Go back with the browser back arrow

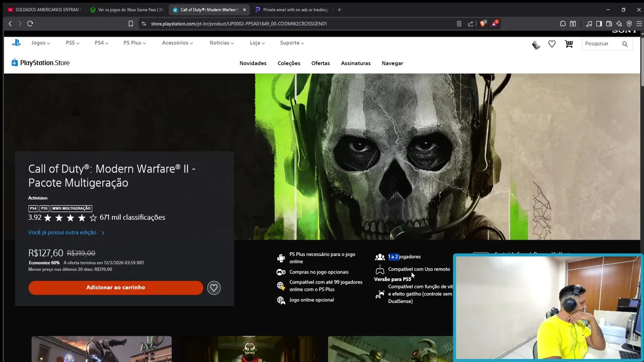click(10, 24)
